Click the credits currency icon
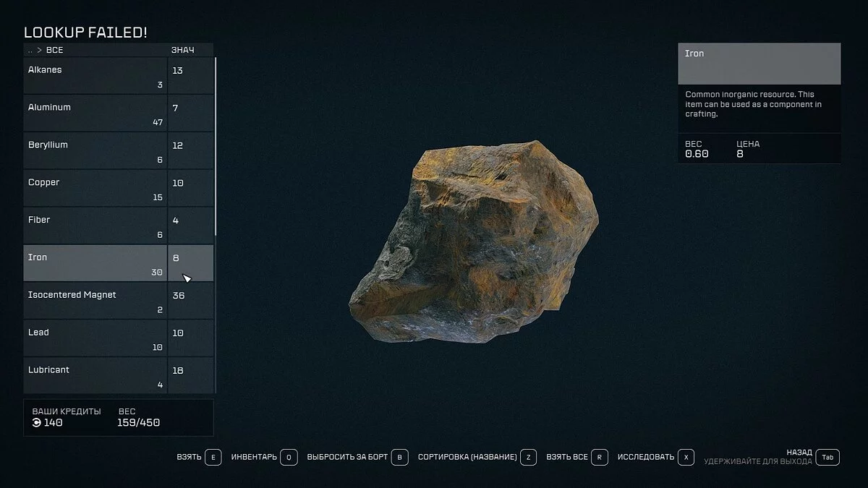This screenshot has width=868, height=488. click(x=37, y=422)
